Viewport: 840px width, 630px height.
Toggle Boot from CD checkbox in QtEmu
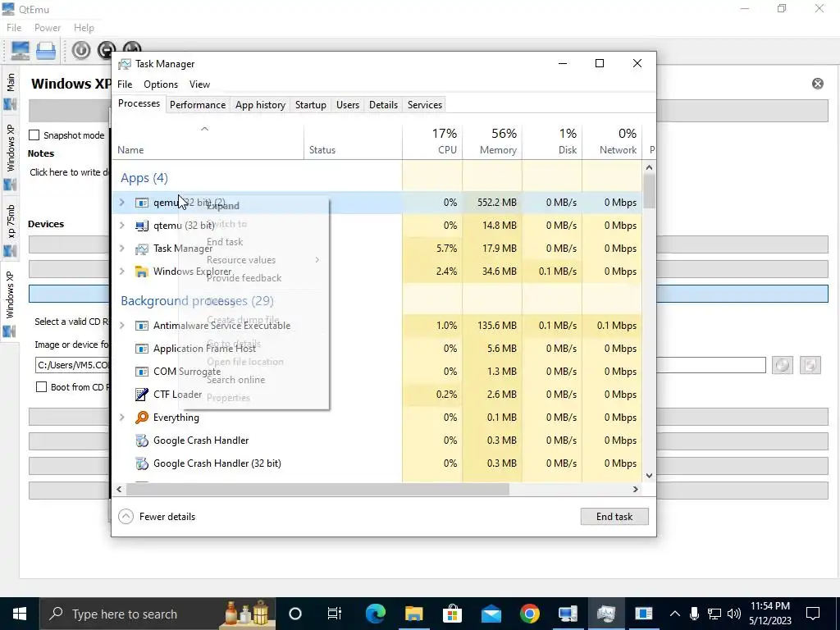click(41, 387)
